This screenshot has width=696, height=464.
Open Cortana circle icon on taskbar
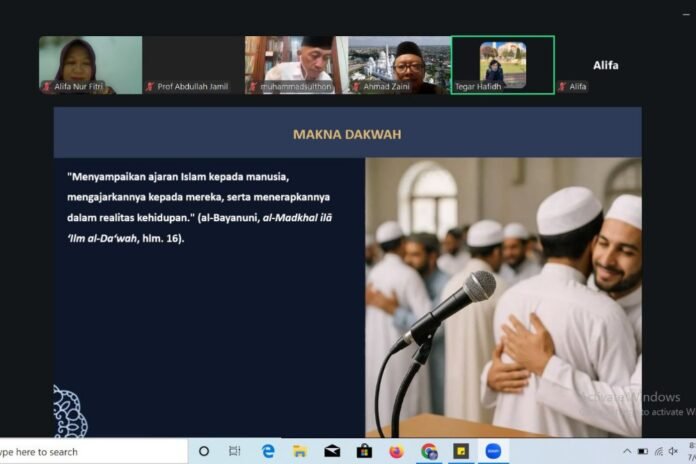[x=204, y=452]
